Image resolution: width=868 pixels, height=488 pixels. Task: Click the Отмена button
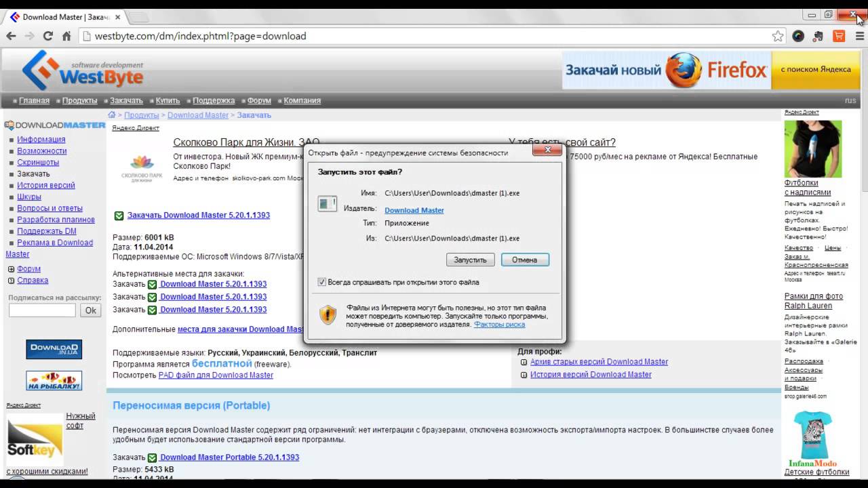525,260
